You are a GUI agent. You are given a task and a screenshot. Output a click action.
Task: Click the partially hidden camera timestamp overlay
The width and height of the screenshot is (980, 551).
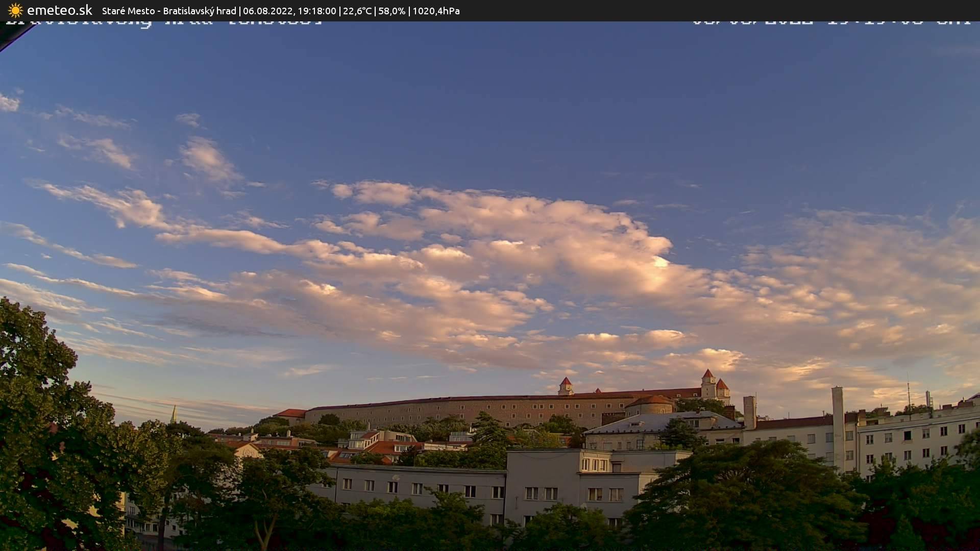click(831, 22)
